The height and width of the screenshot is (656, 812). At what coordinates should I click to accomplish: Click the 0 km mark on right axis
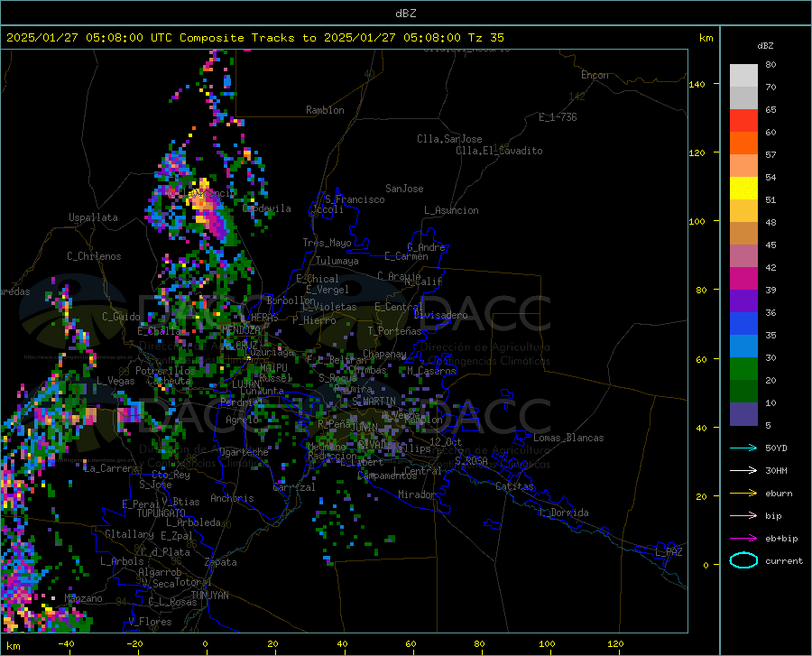point(706,565)
